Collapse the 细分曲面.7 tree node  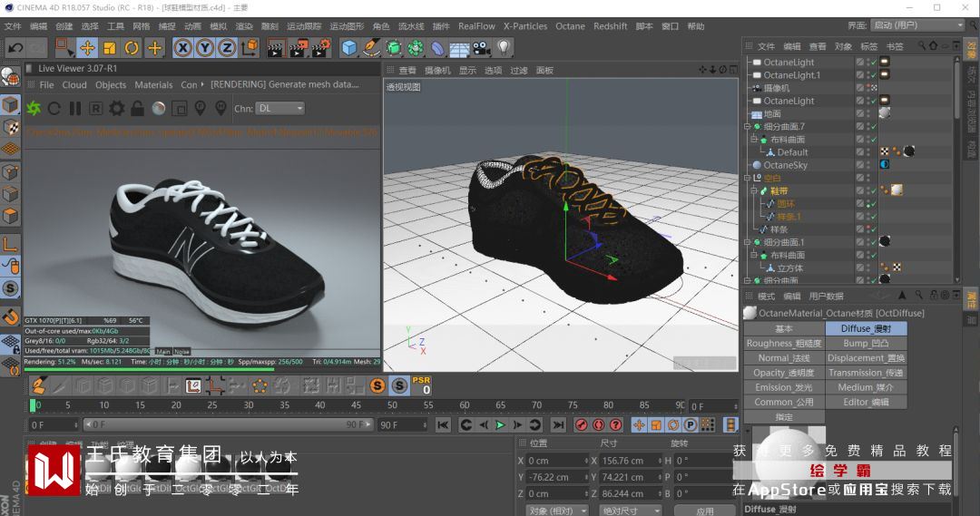746,127
